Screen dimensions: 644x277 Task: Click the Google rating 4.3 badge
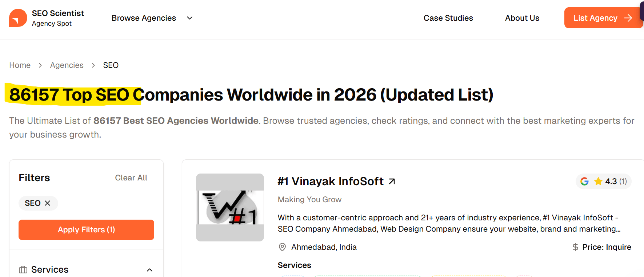click(x=603, y=182)
